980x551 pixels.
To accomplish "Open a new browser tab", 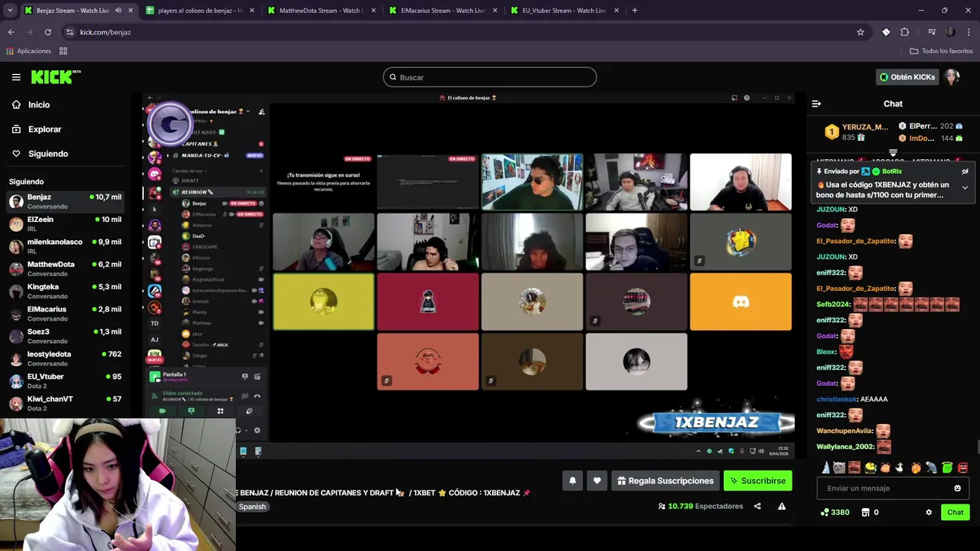I will 635,11.
